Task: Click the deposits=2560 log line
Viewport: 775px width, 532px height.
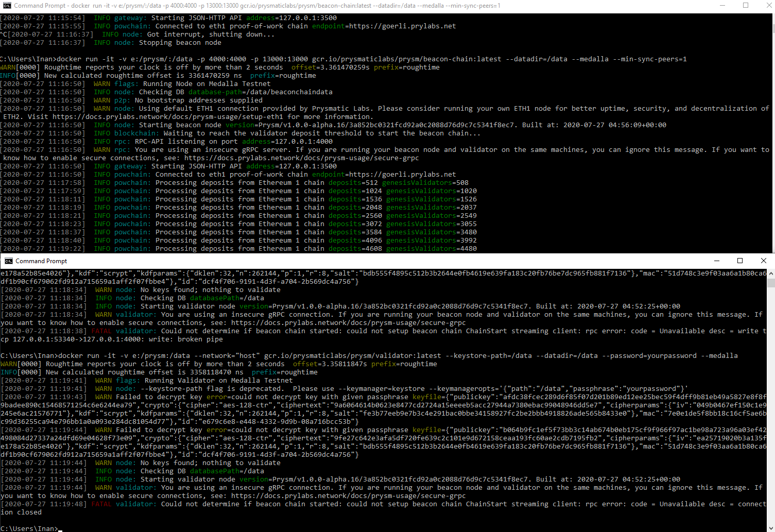Action: tap(238, 216)
